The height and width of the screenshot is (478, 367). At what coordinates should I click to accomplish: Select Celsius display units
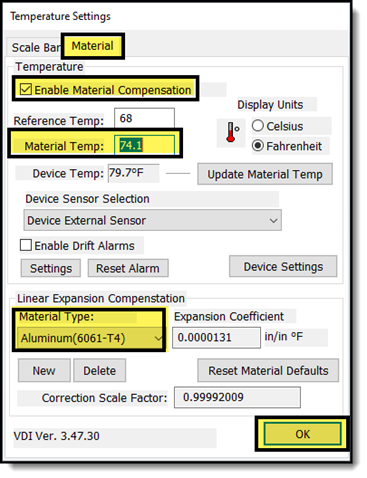coord(258,126)
